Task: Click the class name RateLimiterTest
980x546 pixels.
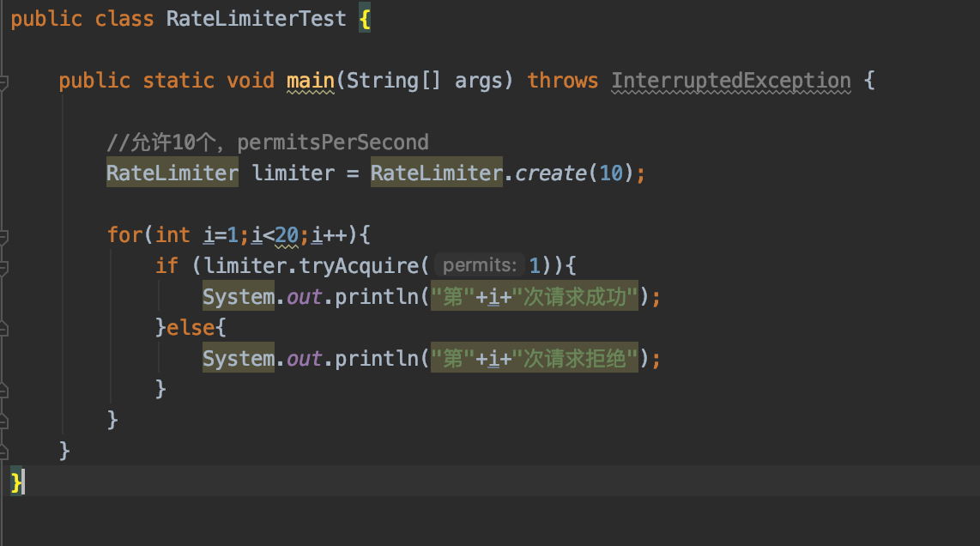Action: point(257,19)
